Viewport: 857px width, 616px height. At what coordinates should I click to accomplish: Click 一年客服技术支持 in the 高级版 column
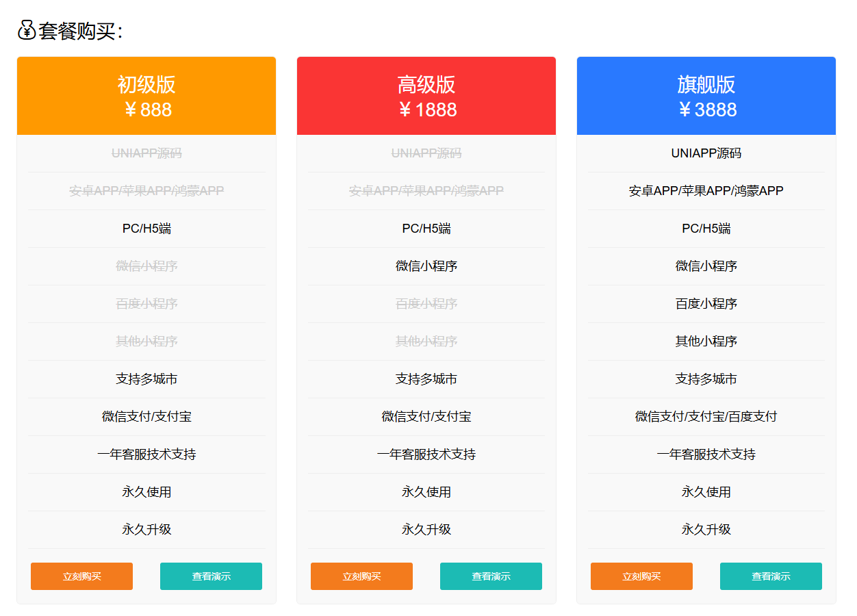point(426,454)
